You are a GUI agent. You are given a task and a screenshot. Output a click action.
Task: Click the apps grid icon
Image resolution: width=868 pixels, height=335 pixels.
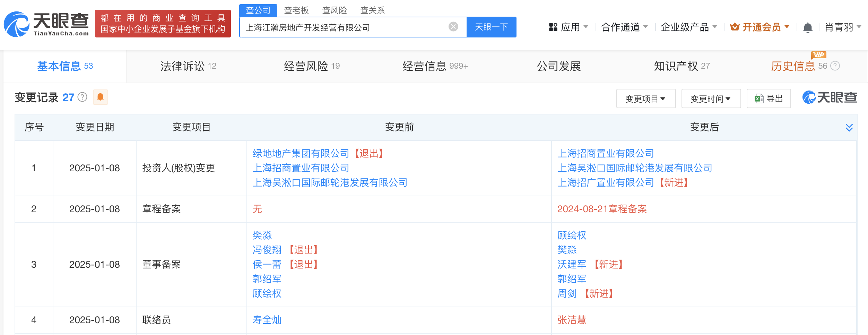553,27
